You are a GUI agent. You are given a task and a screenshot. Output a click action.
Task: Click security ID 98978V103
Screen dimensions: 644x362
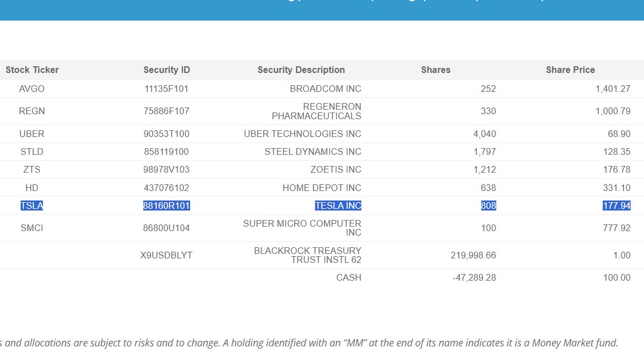click(x=166, y=169)
